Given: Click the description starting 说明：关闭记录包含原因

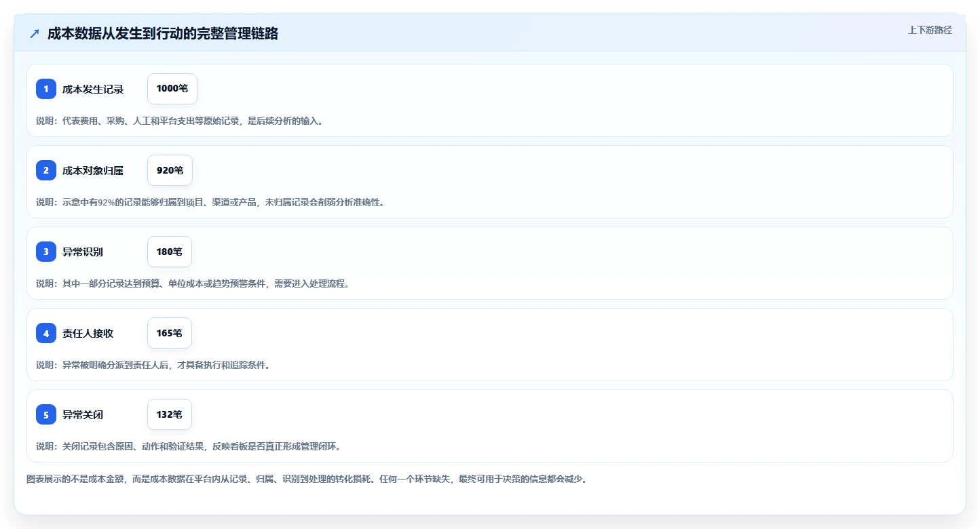Looking at the screenshot, I should tap(189, 446).
